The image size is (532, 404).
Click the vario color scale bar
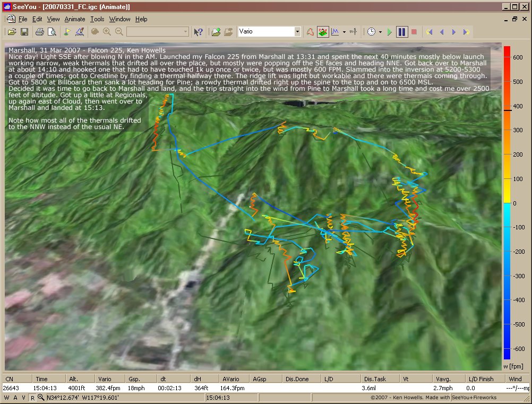click(x=507, y=203)
